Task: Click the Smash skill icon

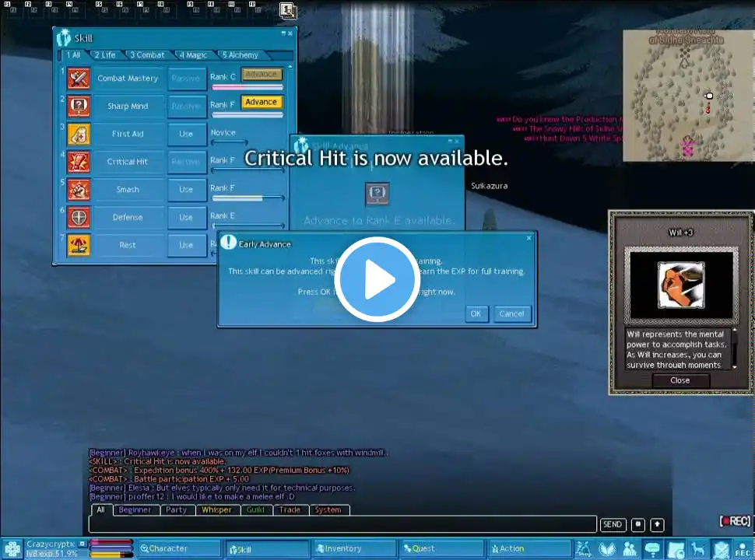Action: 79,190
